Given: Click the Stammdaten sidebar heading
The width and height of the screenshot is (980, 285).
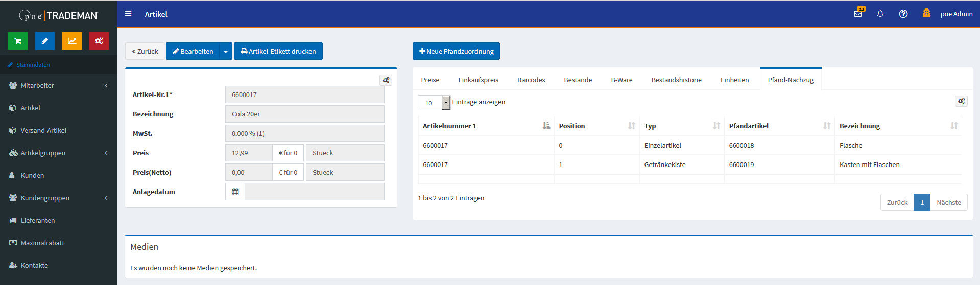Looking at the screenshot, I should (33, 65).
